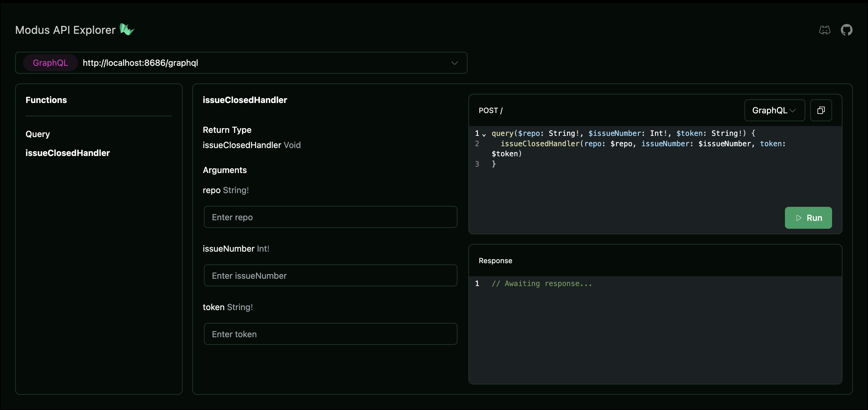Screen dimensions: 868x410
Task: Click the issueClosedHandler detail panel title
Action: pos(245,100)
